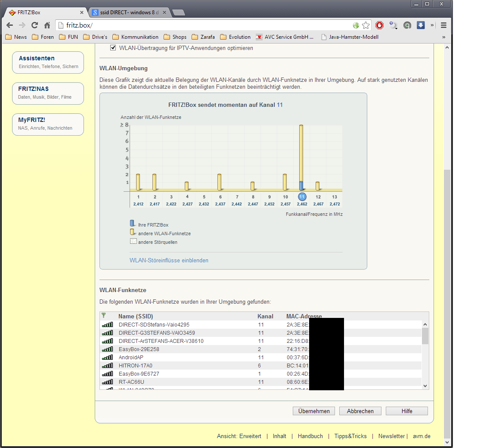
Task: Select the RT-AC66U network row
Action: tap(261, 382)
